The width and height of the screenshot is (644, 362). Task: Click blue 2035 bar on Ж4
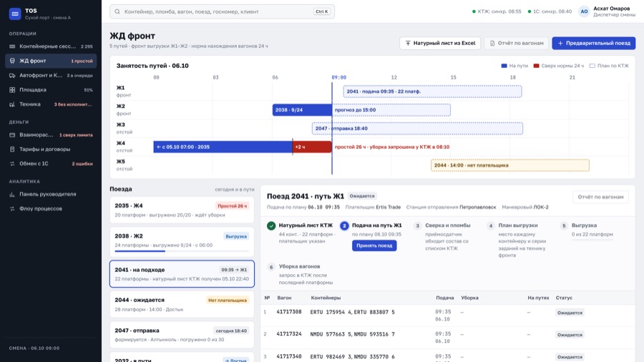click(x=223, y=147)
